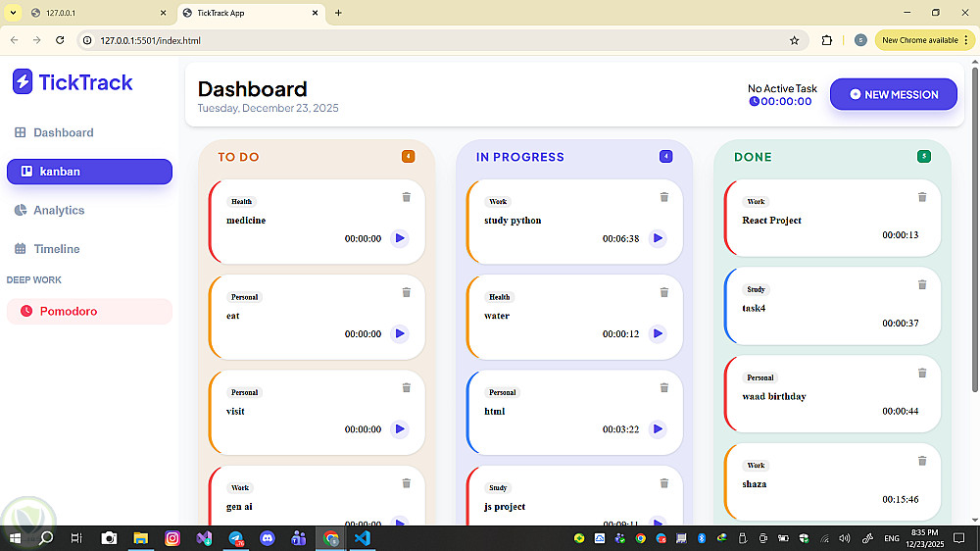The image size is (980, 551).
Task: Click the React Project task title
Action: pyautogui.click(x=771, y=221)
